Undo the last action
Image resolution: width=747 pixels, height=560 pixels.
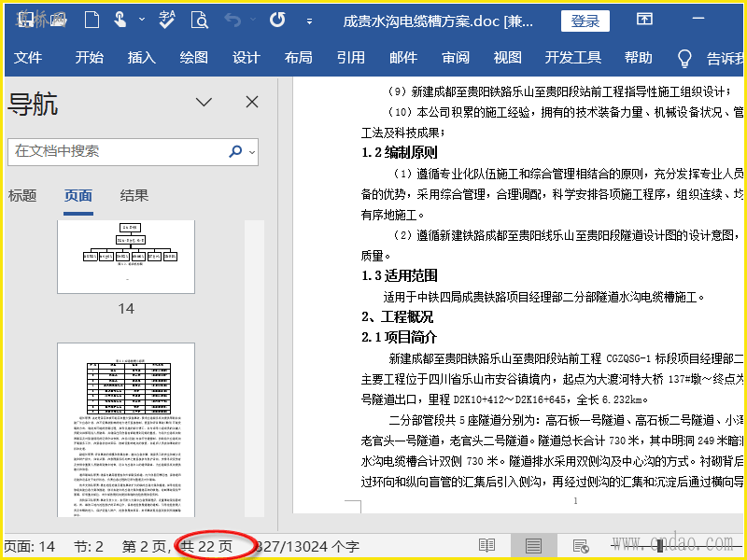coord(233,20)
